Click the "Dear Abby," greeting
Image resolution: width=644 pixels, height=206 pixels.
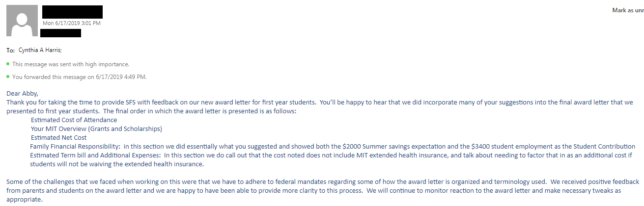[x=22, y=93]
